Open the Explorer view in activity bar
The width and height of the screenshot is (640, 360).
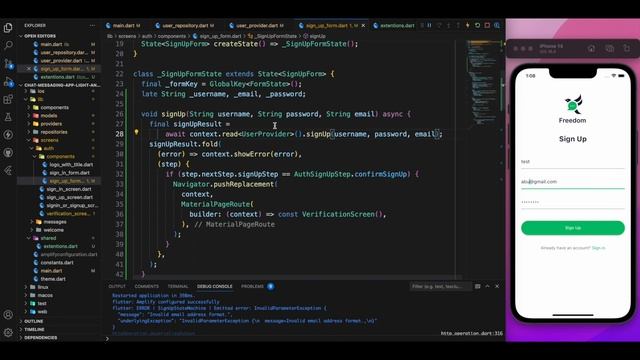tap(8, 28)
